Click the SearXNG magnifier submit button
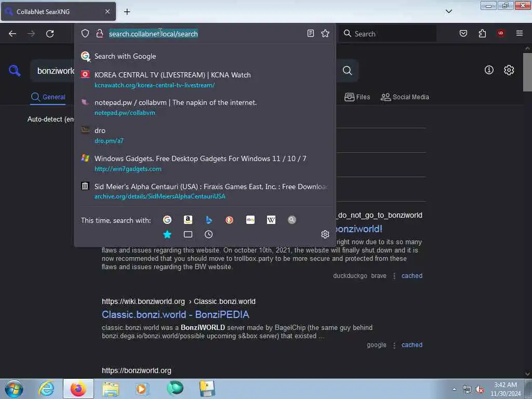The image size is (532, 399). tap(347, 71)
